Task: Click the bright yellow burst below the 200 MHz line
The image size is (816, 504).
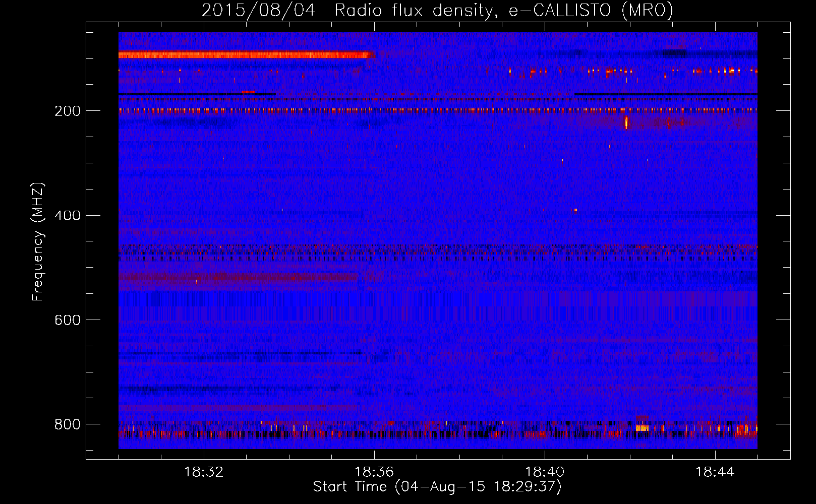Action: (x=626, y=122)
